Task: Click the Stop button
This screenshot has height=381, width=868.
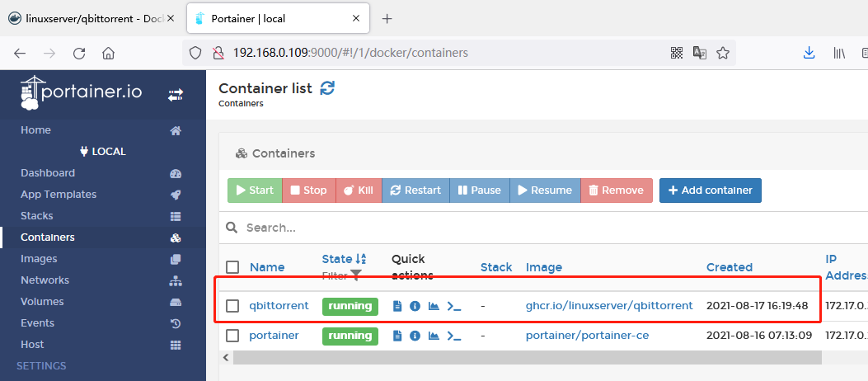Action: (x=309, y=190)
